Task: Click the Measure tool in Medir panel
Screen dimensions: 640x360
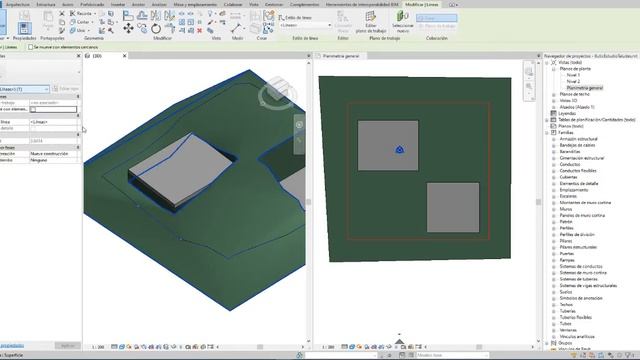Action: coord(236,28)
